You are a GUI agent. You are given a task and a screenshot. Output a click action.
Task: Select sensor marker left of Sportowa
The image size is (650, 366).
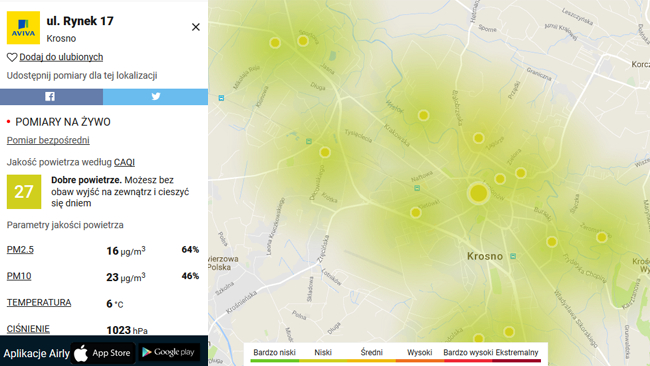[275, 43]
